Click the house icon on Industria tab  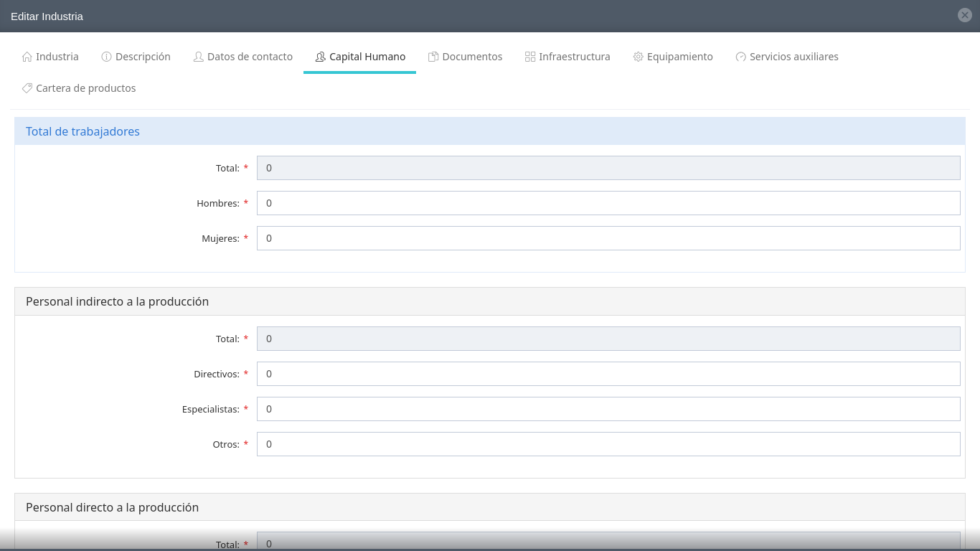27,57
